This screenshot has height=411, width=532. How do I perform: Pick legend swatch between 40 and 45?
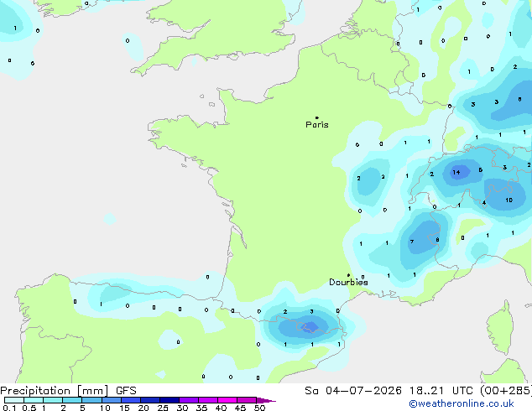227,400
